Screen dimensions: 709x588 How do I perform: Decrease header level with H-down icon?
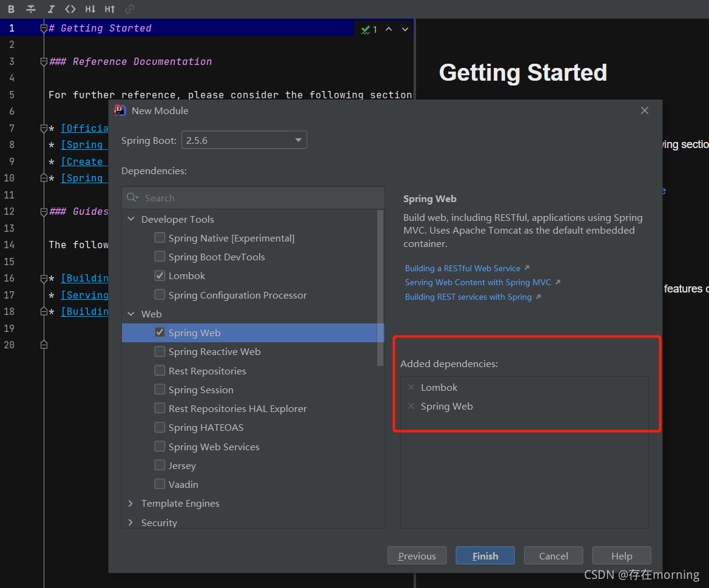tap(90, 9)
